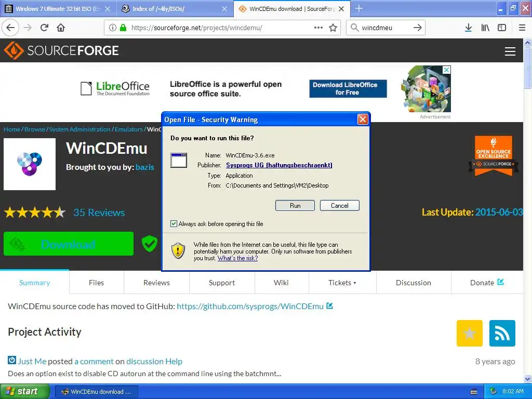Open the discussion Help link
Viewport: 532px width, 399px height.
[x=154, y=362]
